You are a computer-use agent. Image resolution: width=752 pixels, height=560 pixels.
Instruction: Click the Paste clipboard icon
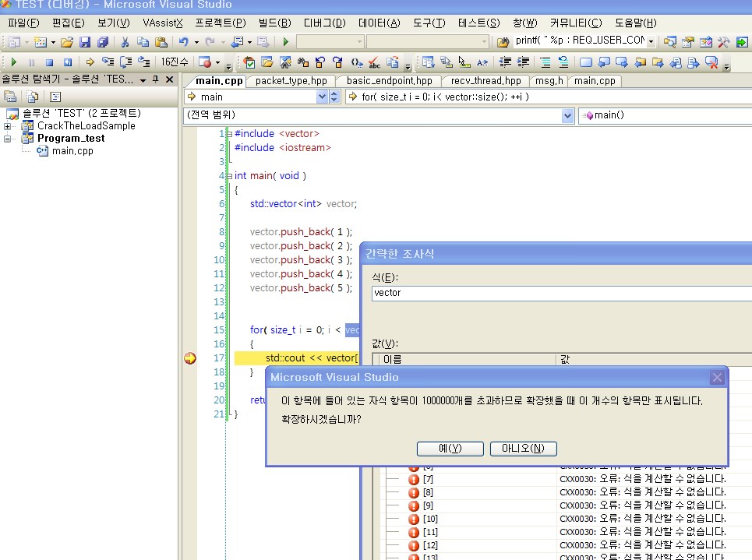pos(162,42)
